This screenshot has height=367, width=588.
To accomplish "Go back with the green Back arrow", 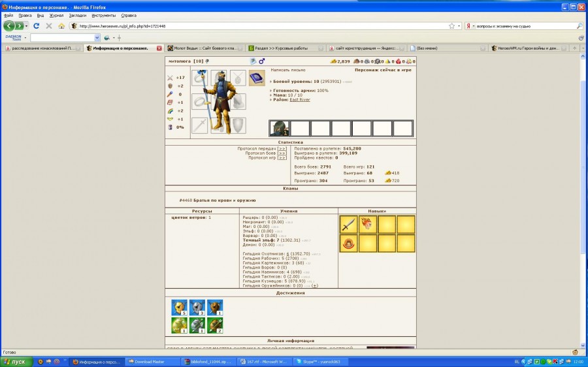I will point(9,26).
